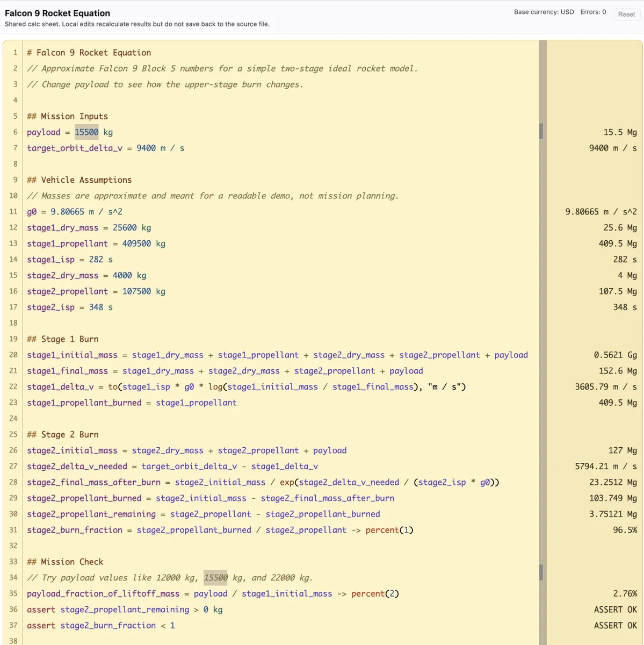Viewport: 644px width, 645px height.
Task: Click the g0 value 9.80665
Action: pyautogui.click(x=67, y=212)
